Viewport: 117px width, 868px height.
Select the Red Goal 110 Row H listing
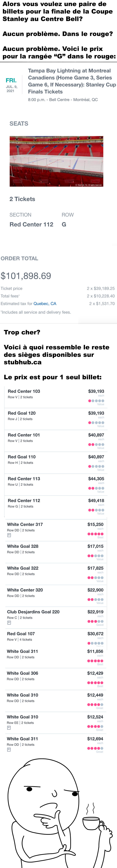point(56,463)
